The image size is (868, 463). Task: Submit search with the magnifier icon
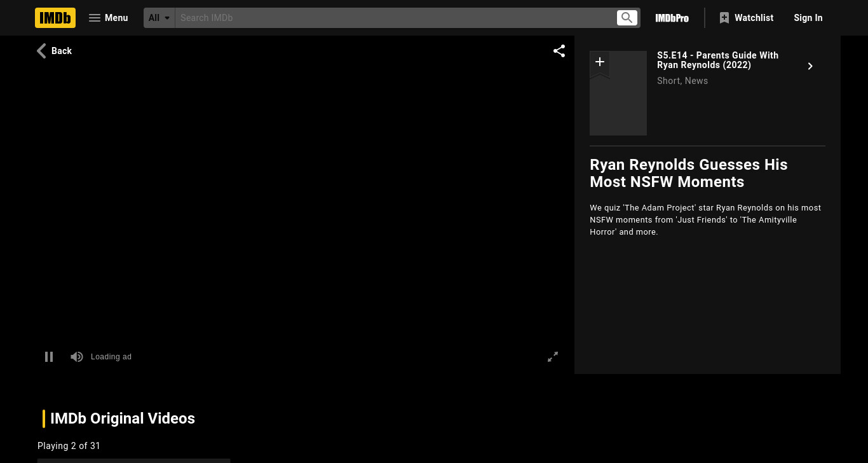(x=627, y=18)
